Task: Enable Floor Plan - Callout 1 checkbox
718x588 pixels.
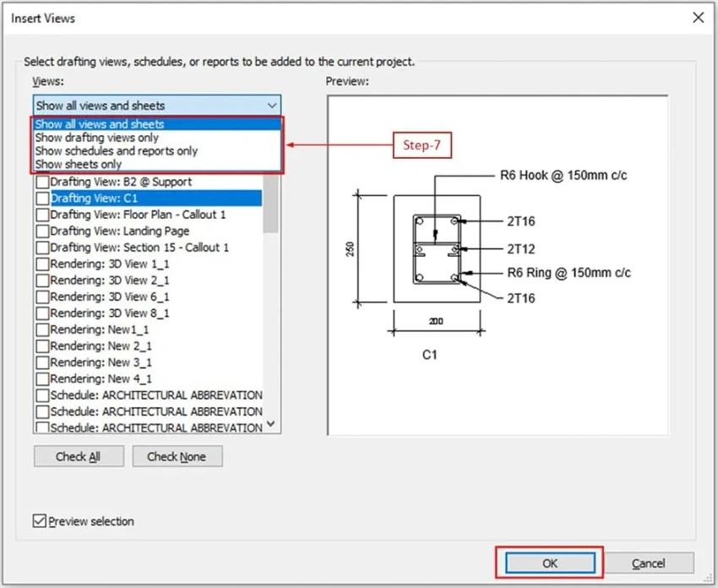Action: 42,215
